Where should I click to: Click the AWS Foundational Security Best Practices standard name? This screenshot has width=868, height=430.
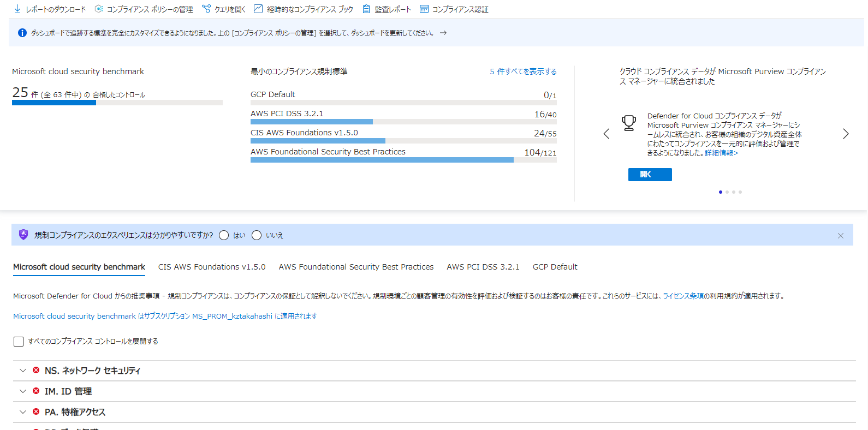point(328,152)
